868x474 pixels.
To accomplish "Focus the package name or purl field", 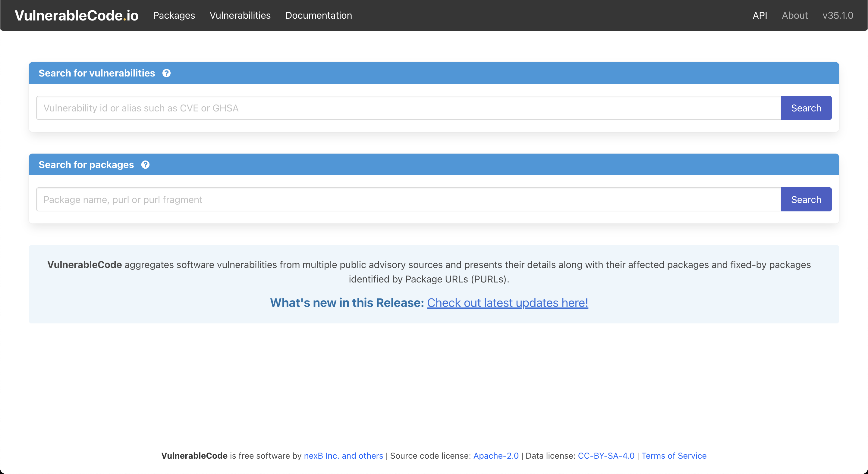I will [x=408, y=199].
